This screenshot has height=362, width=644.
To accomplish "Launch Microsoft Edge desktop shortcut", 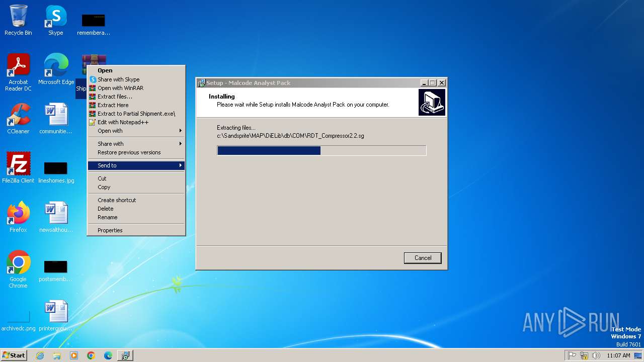I will tap(56, 69).
